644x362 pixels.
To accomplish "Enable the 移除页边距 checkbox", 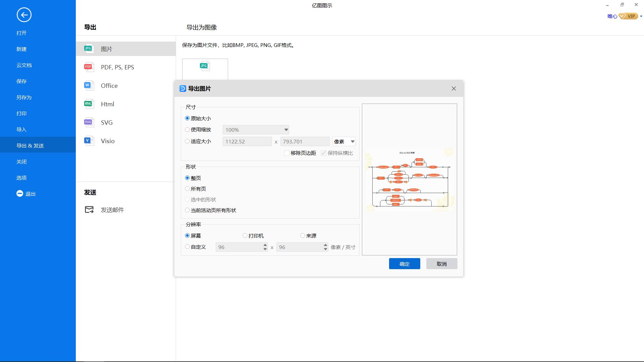I will [287, 153].
